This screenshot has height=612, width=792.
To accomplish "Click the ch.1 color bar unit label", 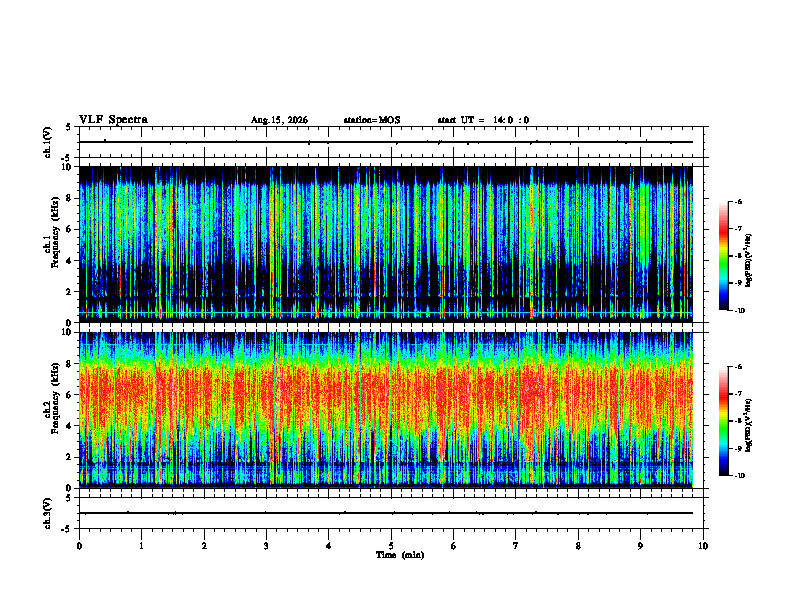I will pyautogui.click(x=748, y=260).
